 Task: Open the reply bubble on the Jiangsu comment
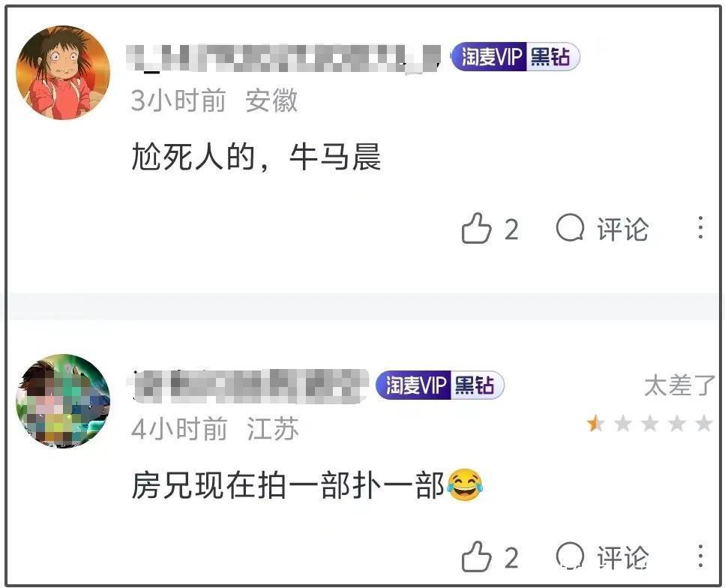[x=570, y=556]
